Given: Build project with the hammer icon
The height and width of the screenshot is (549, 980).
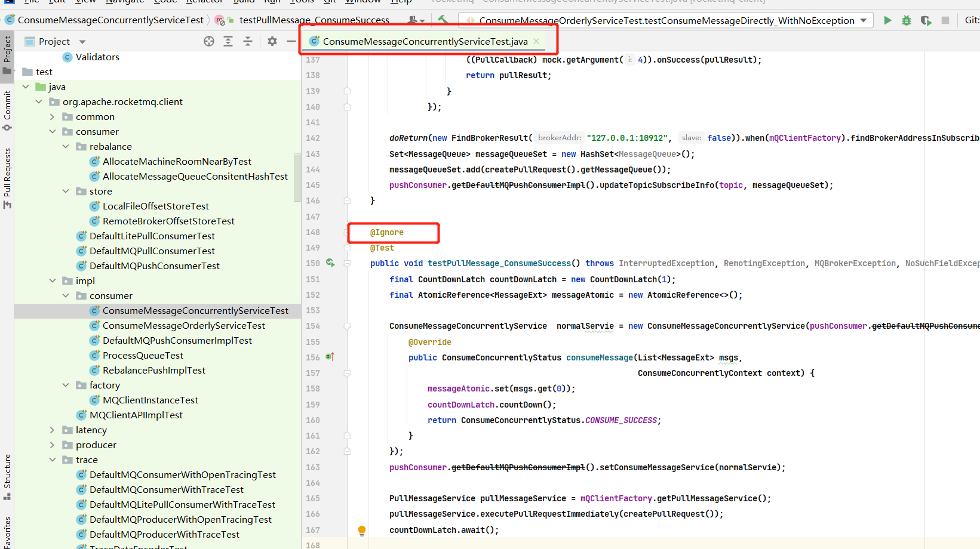Looking at the screenshot, I should pyautogui.click(x=443, y=20).
